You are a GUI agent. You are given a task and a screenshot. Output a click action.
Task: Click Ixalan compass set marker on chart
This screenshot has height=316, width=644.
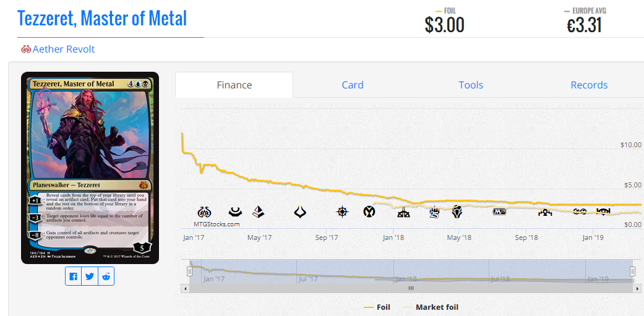342,211
